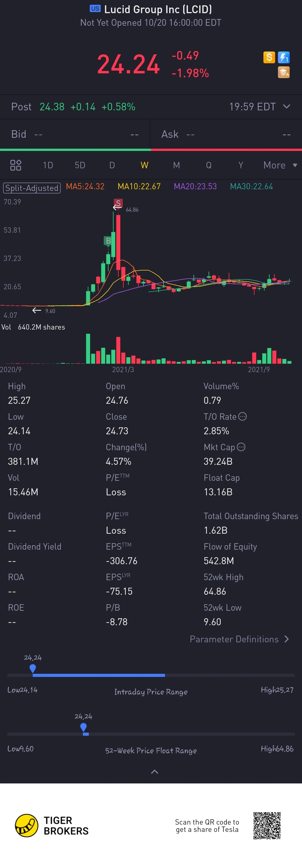Select the M monthly chart tab

tap(176, 165)
